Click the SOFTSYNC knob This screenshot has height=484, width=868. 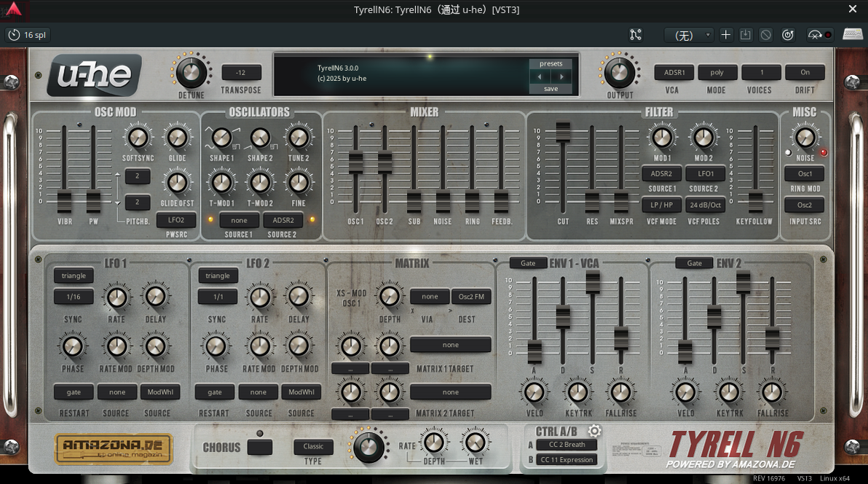138,137
